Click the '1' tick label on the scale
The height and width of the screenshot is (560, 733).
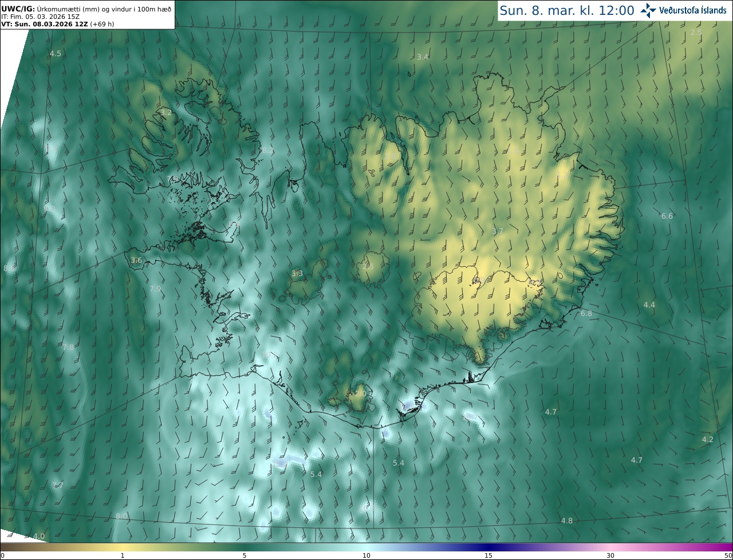pos(123,555)
